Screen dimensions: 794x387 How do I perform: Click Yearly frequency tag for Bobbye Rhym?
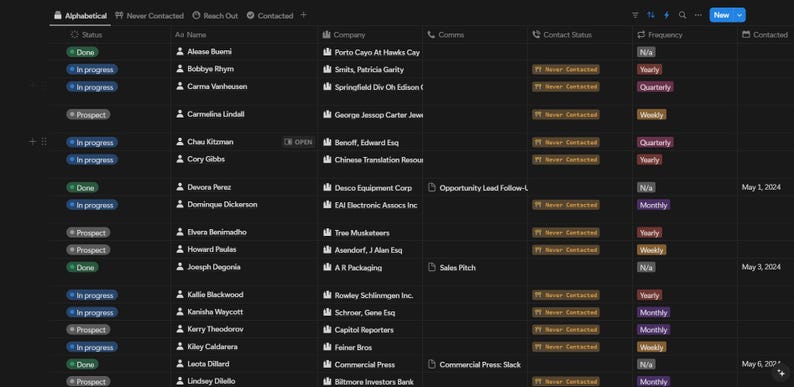click(649, 69)
